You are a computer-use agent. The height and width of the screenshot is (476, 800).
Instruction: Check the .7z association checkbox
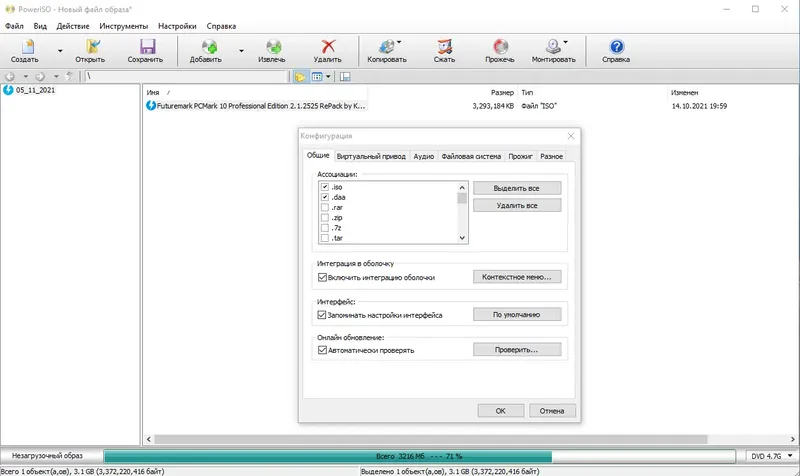(324, 228)
